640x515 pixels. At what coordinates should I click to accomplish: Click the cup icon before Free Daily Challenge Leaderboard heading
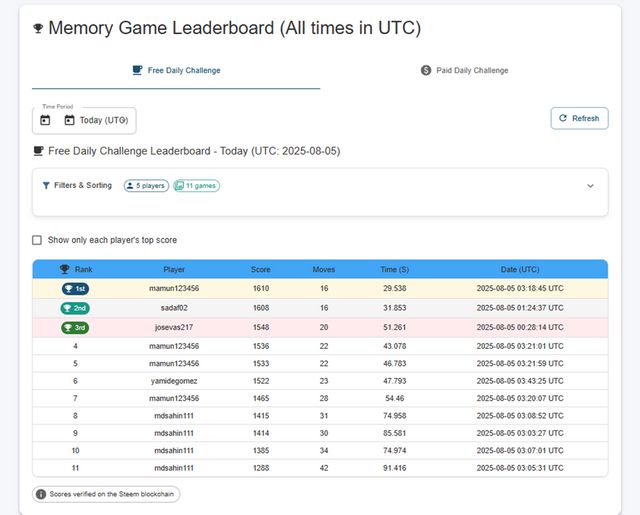pos(38,151)
